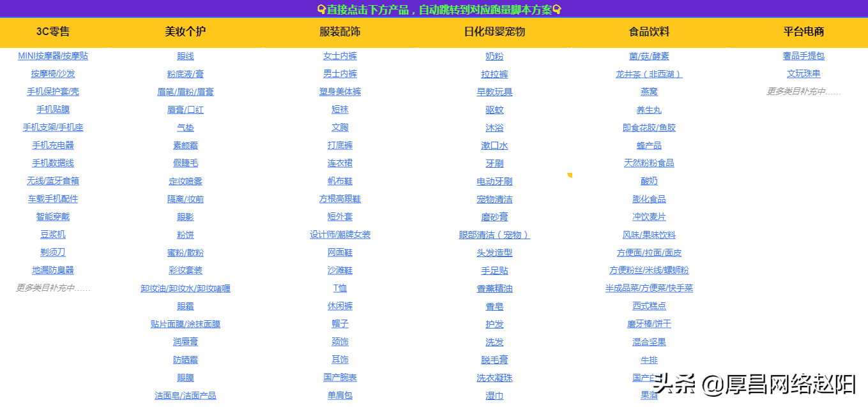Click the 无线/蓝牙音箱 link
Image resolution: width=868 pixels, height=407 pixels.
pos(53,181)
